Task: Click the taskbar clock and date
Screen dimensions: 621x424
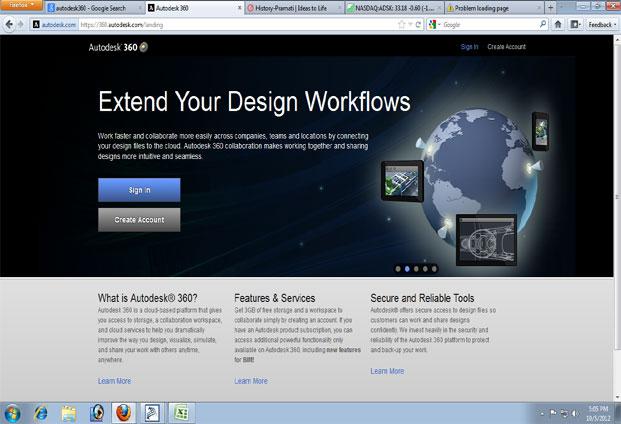Action: point(598,413)
